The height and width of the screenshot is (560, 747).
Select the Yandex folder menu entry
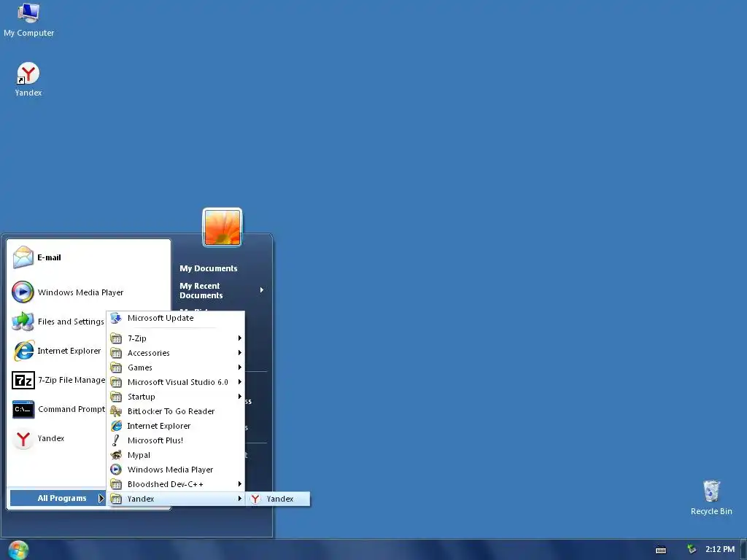pyautogui.click(x=176, y=499)
